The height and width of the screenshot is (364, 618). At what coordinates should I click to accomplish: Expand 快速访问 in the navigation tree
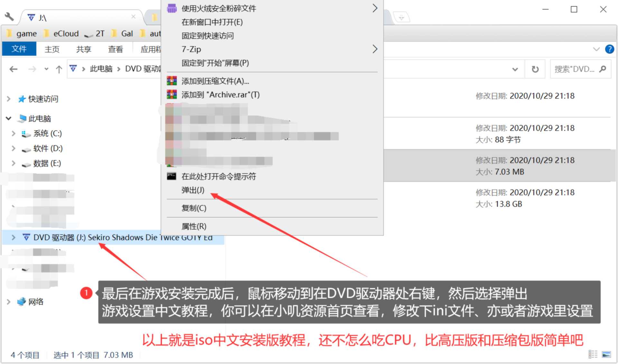(9, 99)
